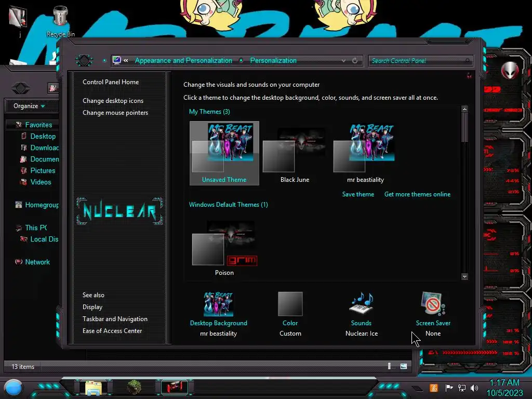Select This PC in Explorer navigation pane
Image resolution: width=532 pixels, height=399 pixels.
31,228
